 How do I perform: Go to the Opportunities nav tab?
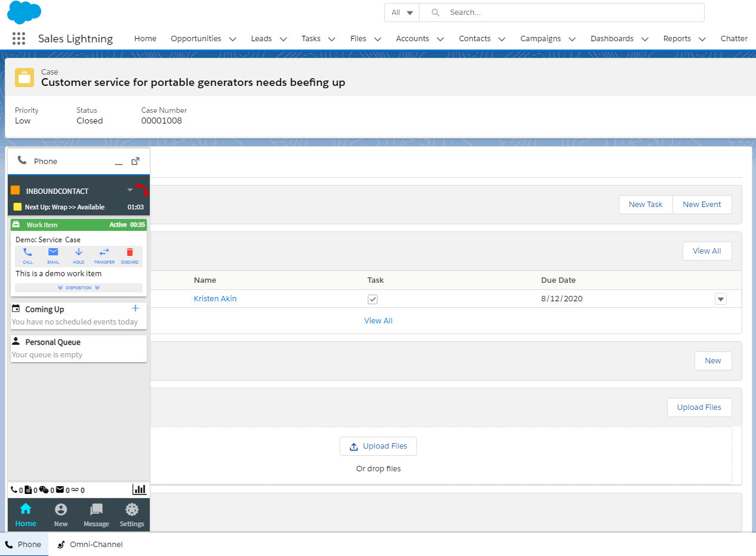coord(196,38)
